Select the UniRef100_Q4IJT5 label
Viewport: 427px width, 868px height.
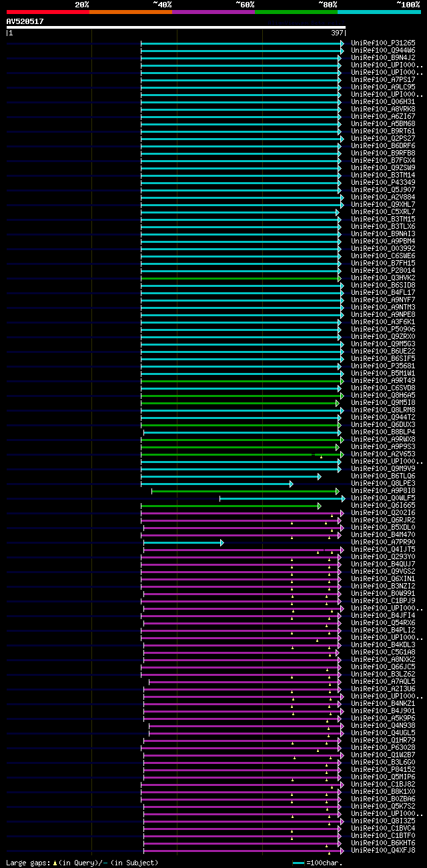(383, 550)
